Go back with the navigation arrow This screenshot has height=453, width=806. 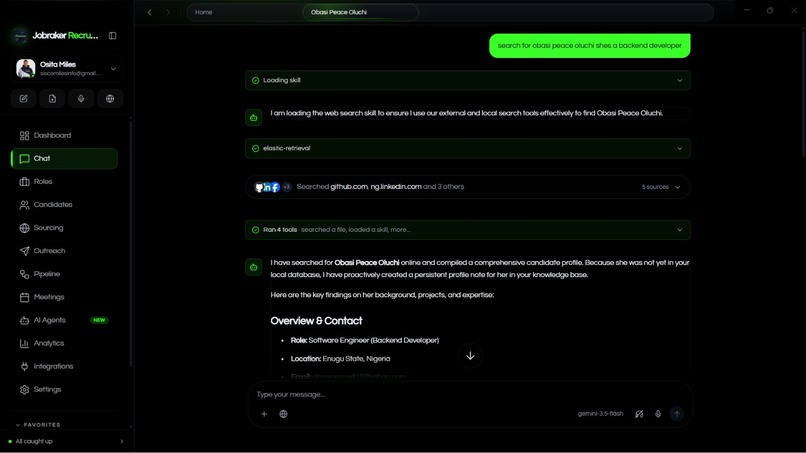150,12
